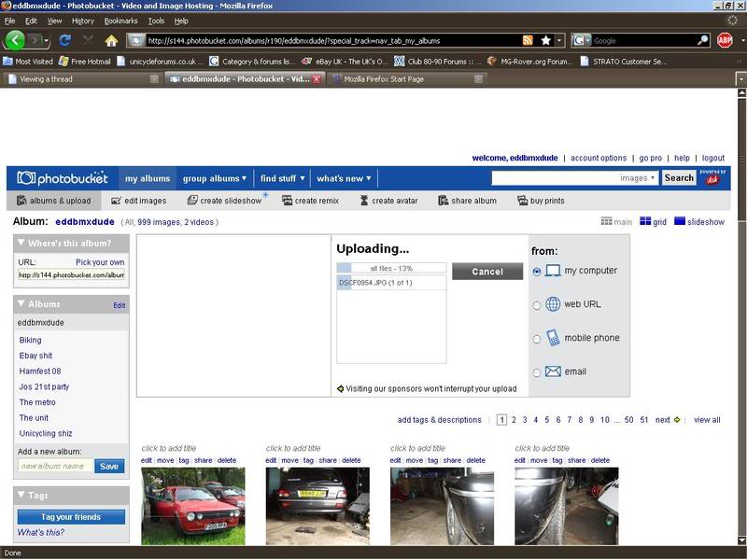747x560 pixels.
Task: Open the images search type dropdown
Action: tap(637, 178)
